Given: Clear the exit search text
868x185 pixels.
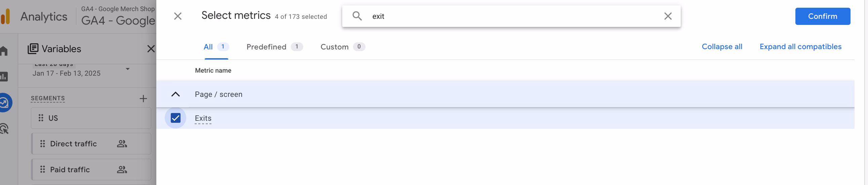Looking at the screenshot, I should coord(668,16).
